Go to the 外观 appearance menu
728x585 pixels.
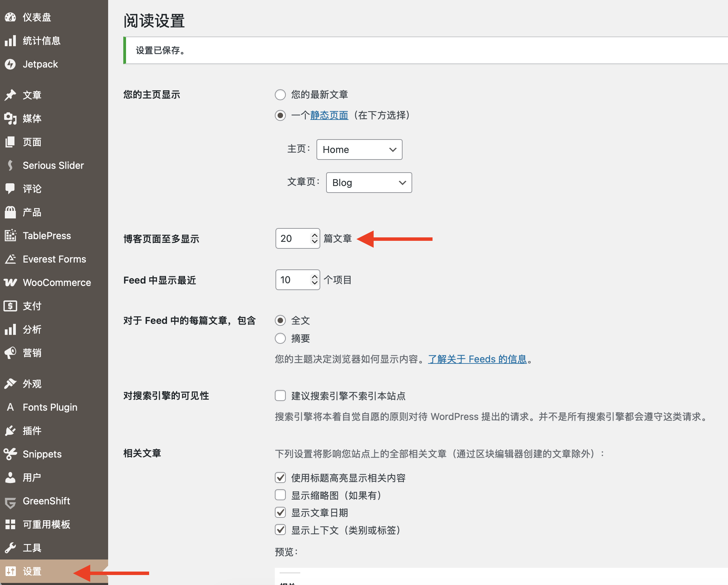tap(31, 383)
